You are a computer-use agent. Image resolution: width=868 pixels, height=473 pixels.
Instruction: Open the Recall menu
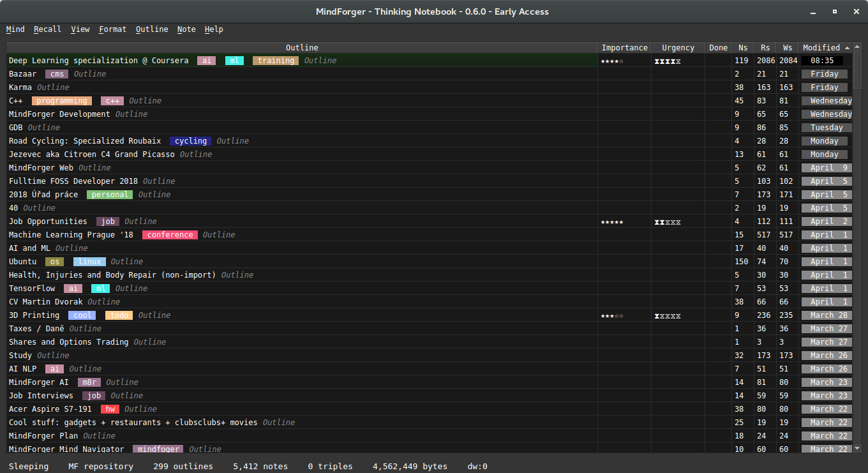click(47, 29)
